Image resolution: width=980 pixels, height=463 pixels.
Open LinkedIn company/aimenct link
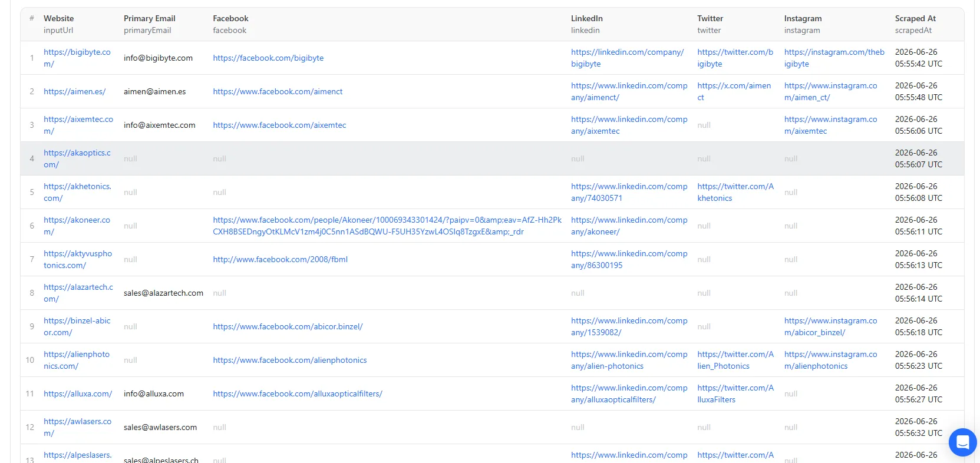(629, 91)
